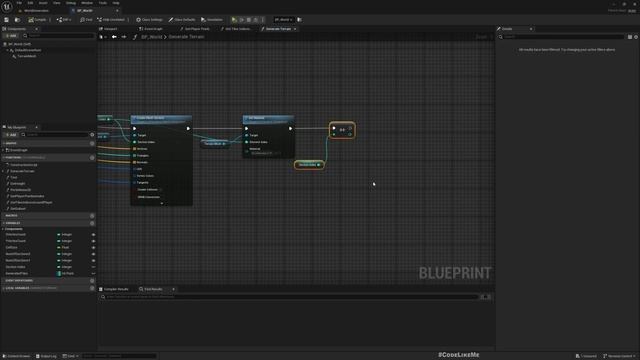
Task: Expand the EventGraph tree item
Action: point(4,150)
